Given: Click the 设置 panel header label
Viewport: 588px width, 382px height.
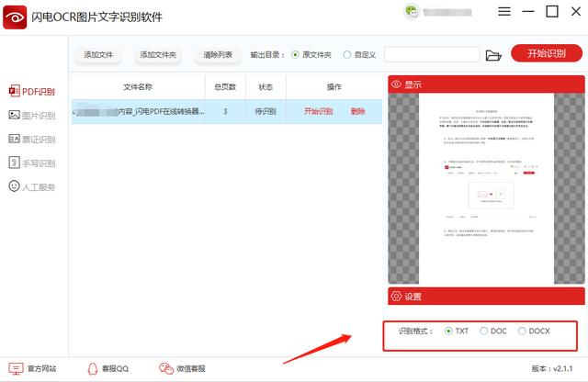Looking at the screenshot, I should (x=413, y=297).
